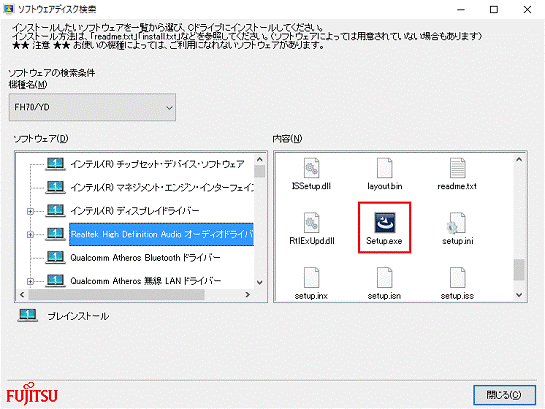Click the FUJITSU logo
Image resolution: width=545 pixels, height=409 pixels.
32,394
